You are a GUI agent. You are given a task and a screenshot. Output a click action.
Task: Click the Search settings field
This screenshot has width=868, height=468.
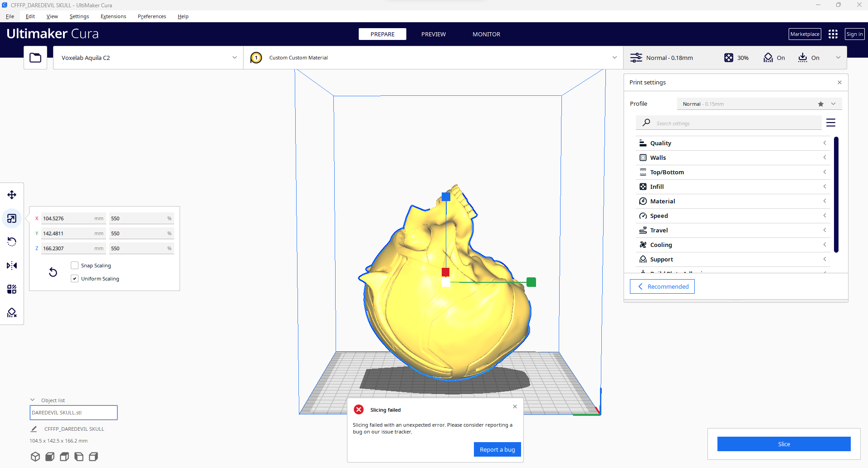click(729, 123)
